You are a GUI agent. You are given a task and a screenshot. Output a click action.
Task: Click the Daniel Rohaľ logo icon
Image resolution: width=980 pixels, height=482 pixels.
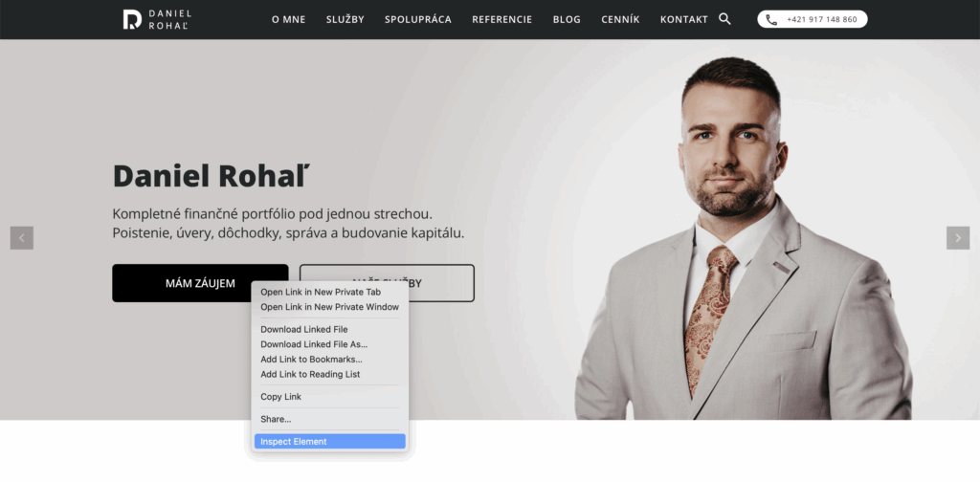pos(132,19)
